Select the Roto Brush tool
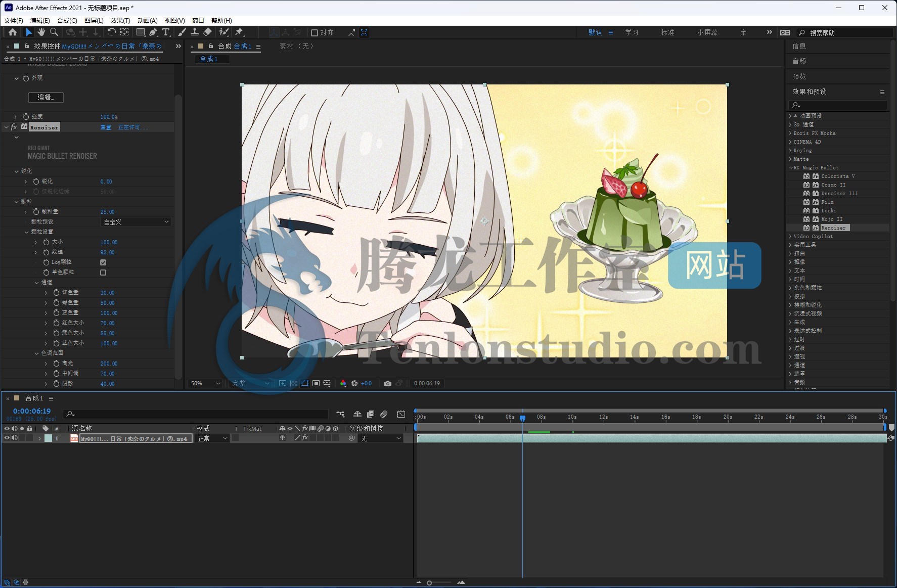The image size is (897, 588). click(223, 32)
